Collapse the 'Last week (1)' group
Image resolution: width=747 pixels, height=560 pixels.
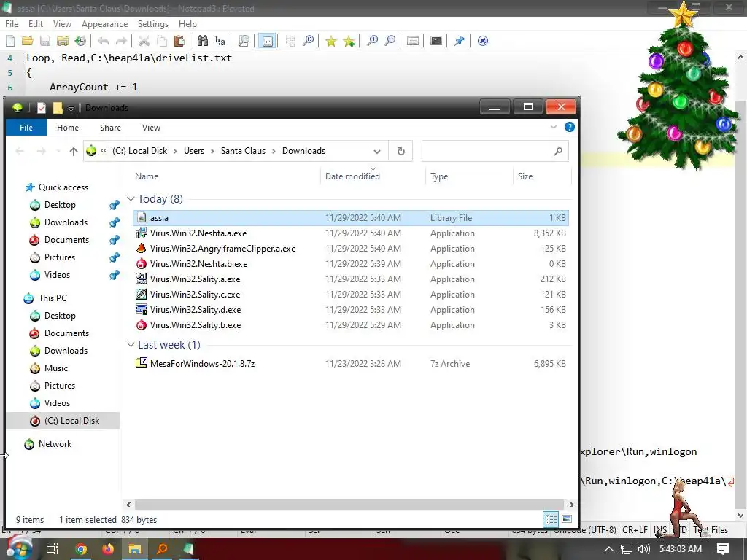click(131, 345)
